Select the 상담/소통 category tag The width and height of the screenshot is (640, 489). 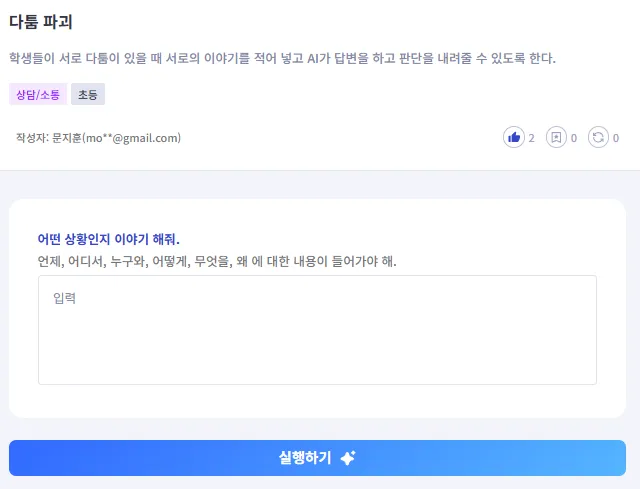point(37,95)
